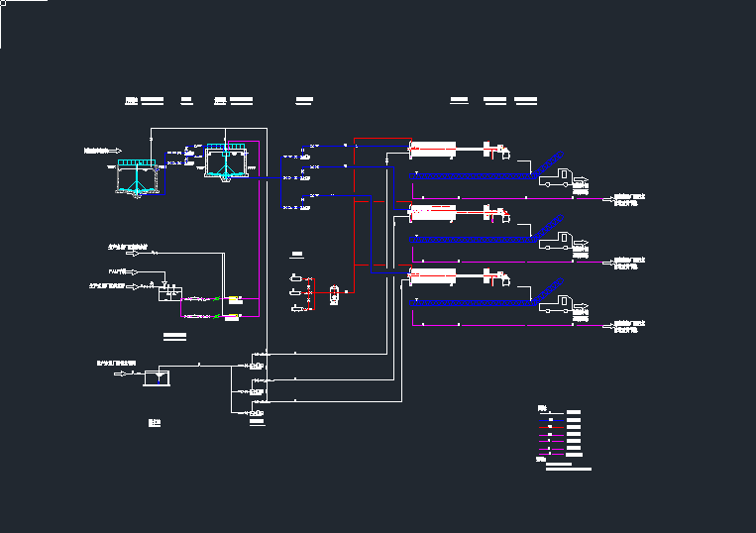Select the uppermost dump truck symbol

click(556, 179)
